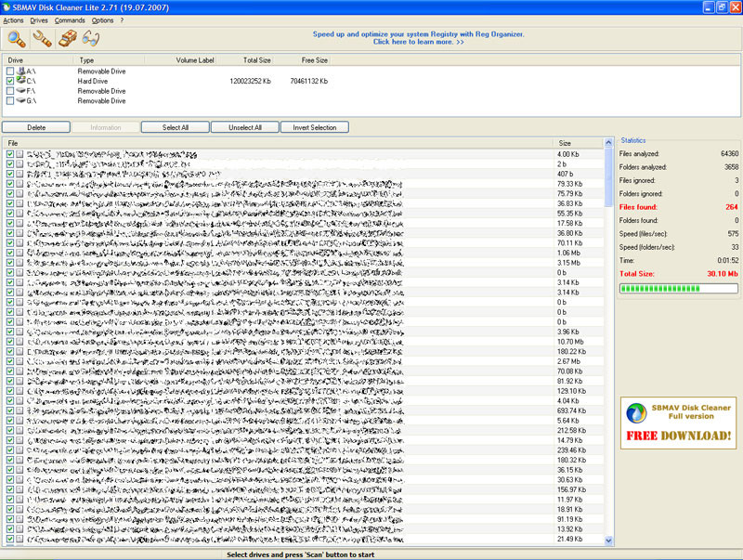This screenshot has width=743, height=560.
Task: Select the G:\ removable drive icon
Action: point(20,100)
